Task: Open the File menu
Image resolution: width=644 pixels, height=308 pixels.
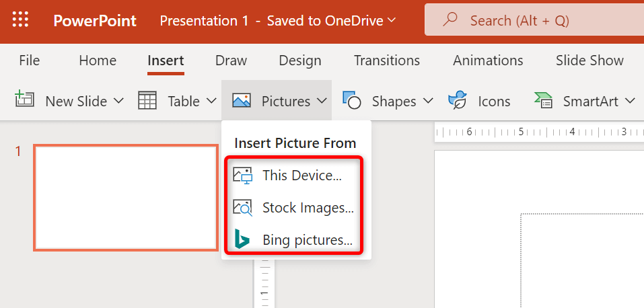Action: 30,61
